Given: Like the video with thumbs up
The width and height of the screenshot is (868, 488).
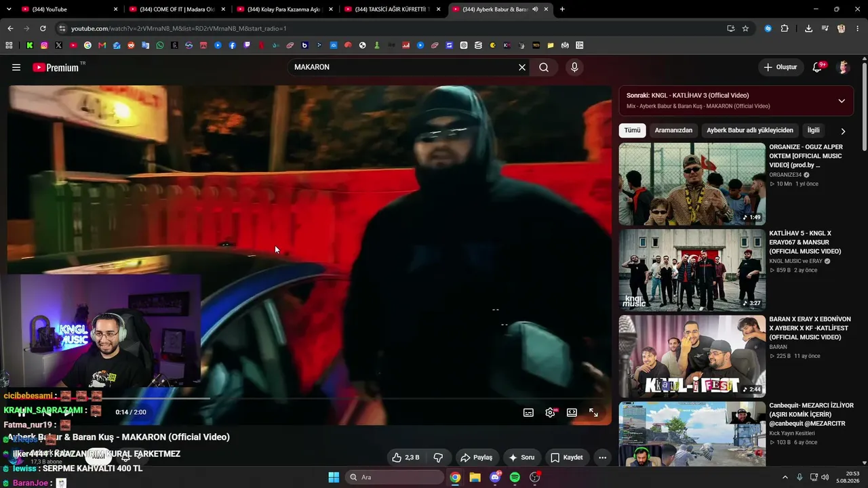Looking at the screenshot, I should tap(406, 457).
